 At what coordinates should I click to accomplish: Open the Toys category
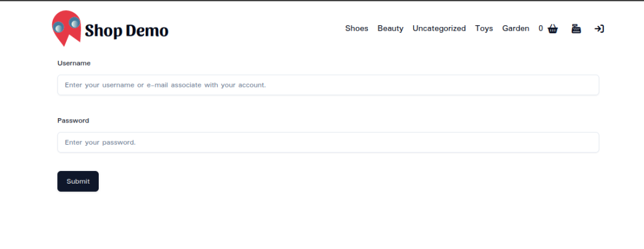pyautogui.click(x=484, y=28)
